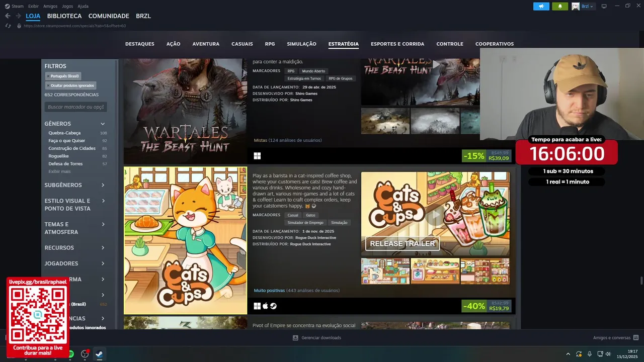Expand the SUBGÊNEROS filter section

point(75,185)
